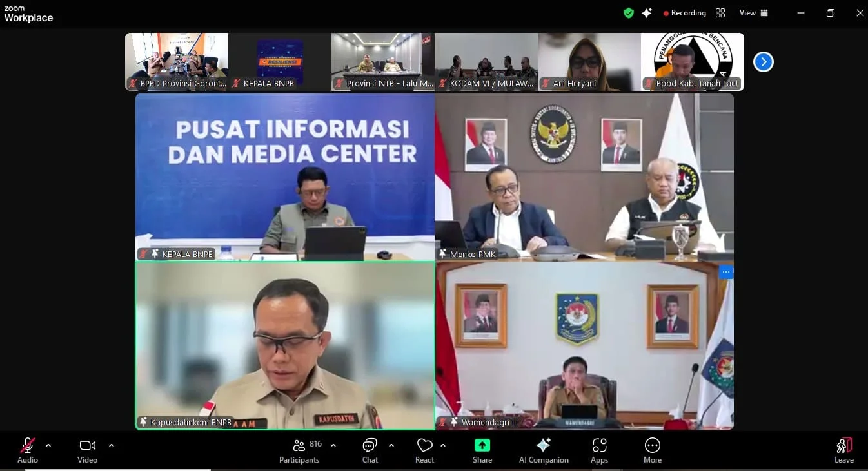The height and width of the screenshot is (471, 868).
Task: Open the Chat panel
Action: coord(370,450)
